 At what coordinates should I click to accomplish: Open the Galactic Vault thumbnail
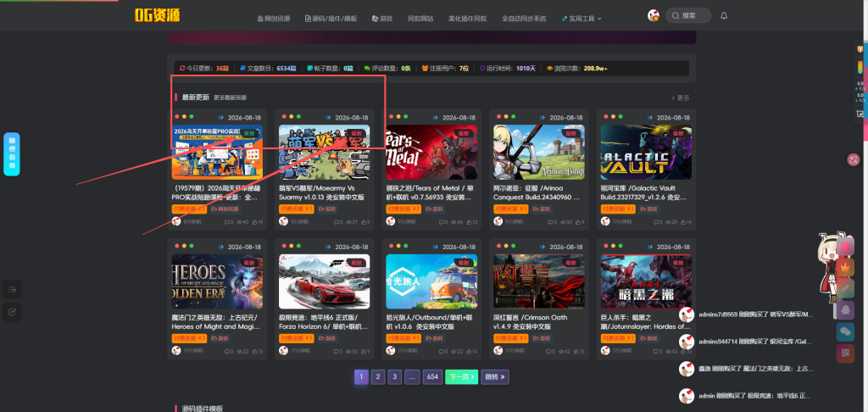(646, 152)
